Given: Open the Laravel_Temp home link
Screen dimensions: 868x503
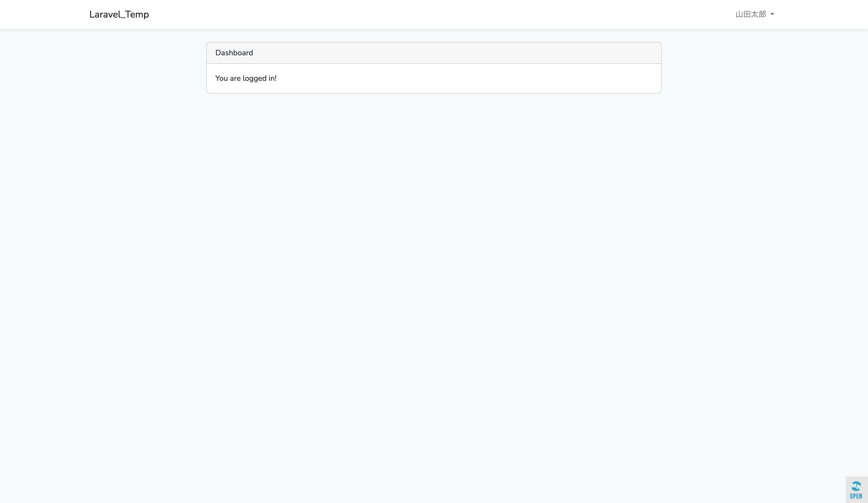Looking at the screenshot, I should [x=119, y=14].
